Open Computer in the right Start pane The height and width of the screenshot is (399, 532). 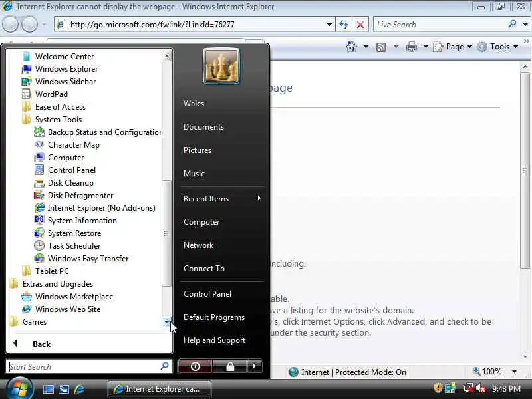click(201, 222)
